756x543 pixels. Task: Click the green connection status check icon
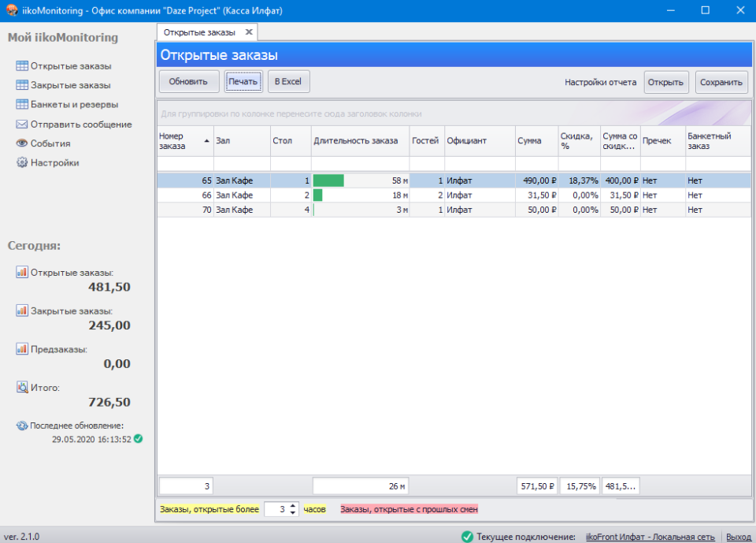pos(467,537)
